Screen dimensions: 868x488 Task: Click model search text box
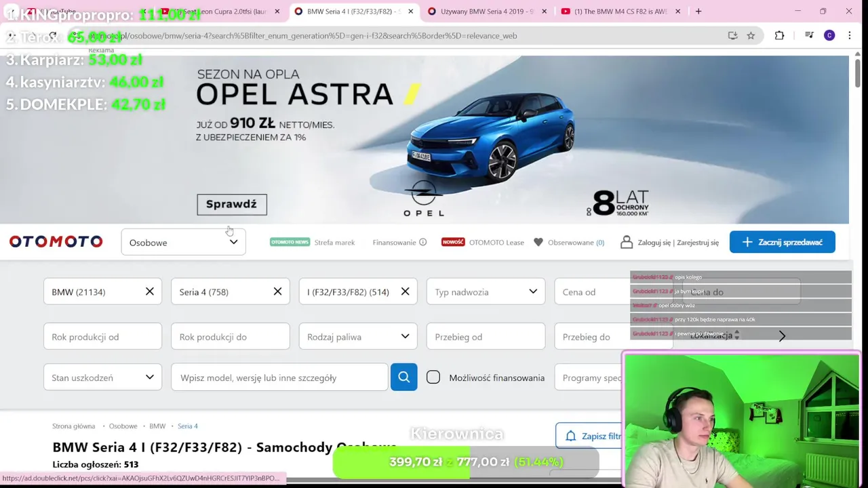coord(279,378)
